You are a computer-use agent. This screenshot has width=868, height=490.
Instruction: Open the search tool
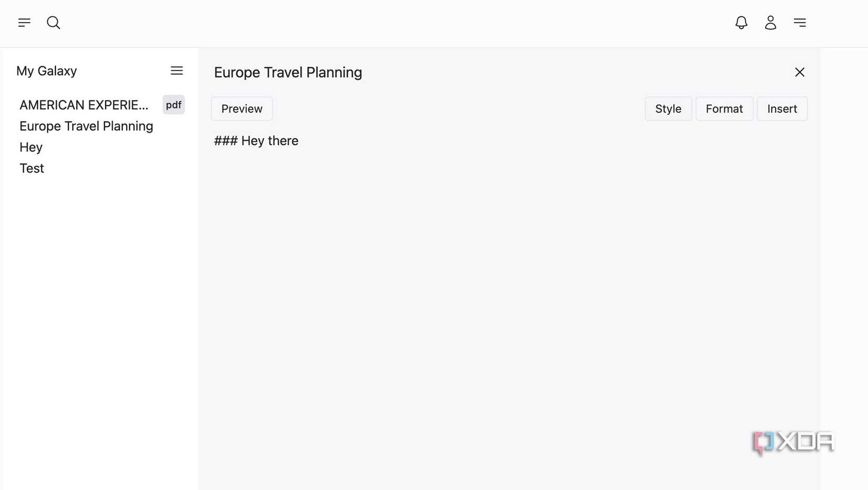pyautogui.click(x=53, y=23)
